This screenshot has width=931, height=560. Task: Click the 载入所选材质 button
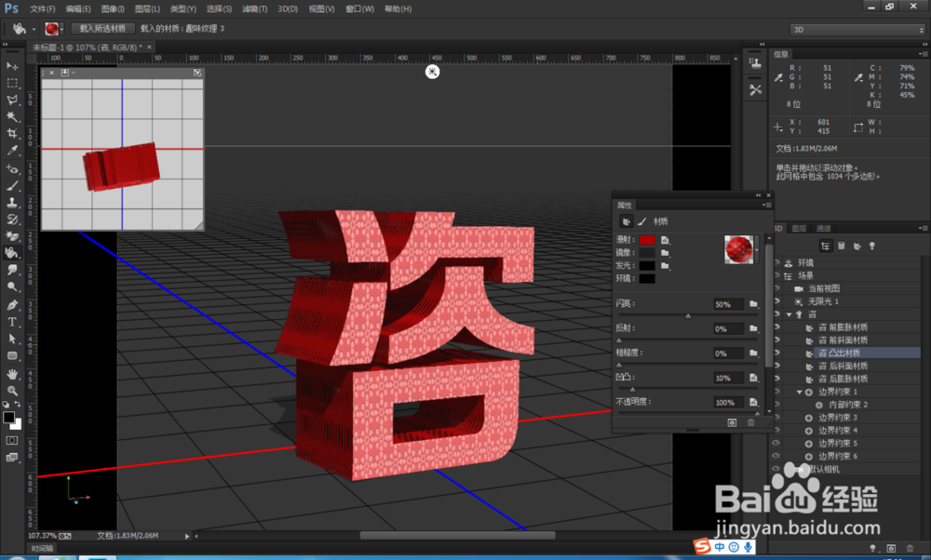103,29
